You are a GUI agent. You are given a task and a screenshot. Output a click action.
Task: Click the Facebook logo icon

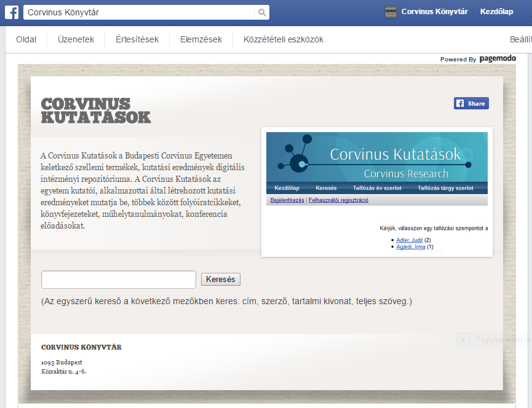(x=12, y=12)
